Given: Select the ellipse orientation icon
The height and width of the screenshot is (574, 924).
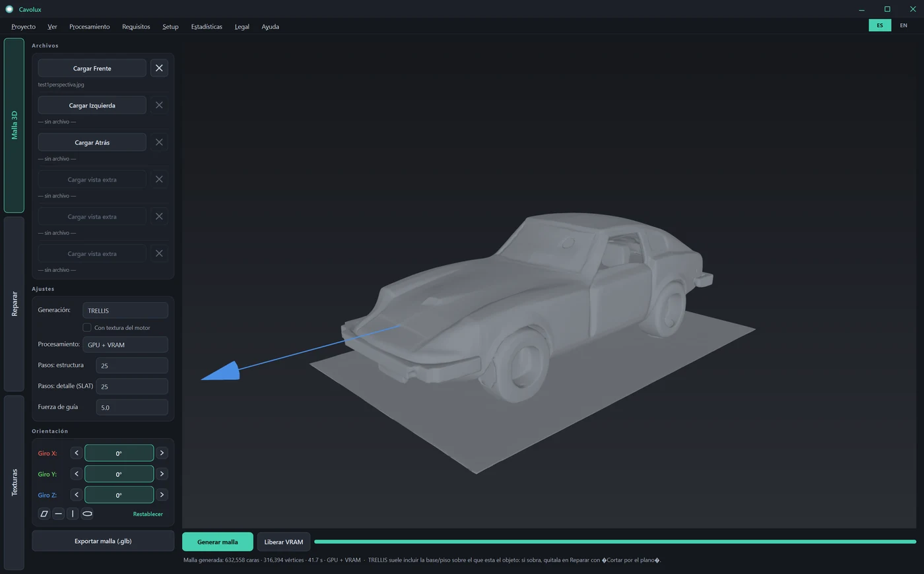Looking at the screenshot, I should (87, 513).
